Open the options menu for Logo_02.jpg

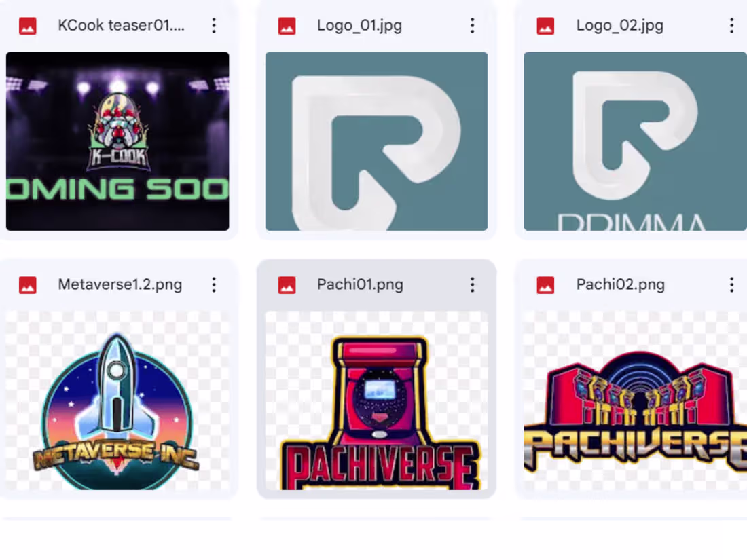[731, 26]
